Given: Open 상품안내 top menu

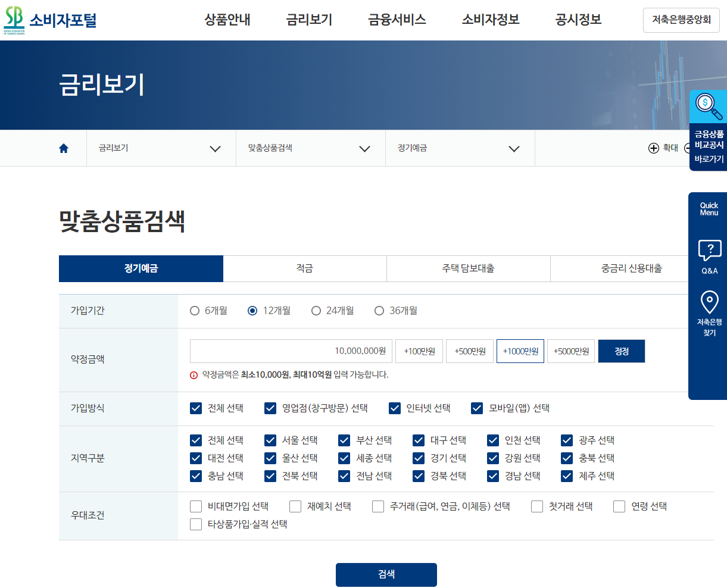Looking at the screenshot, I should tap(227, 20).
